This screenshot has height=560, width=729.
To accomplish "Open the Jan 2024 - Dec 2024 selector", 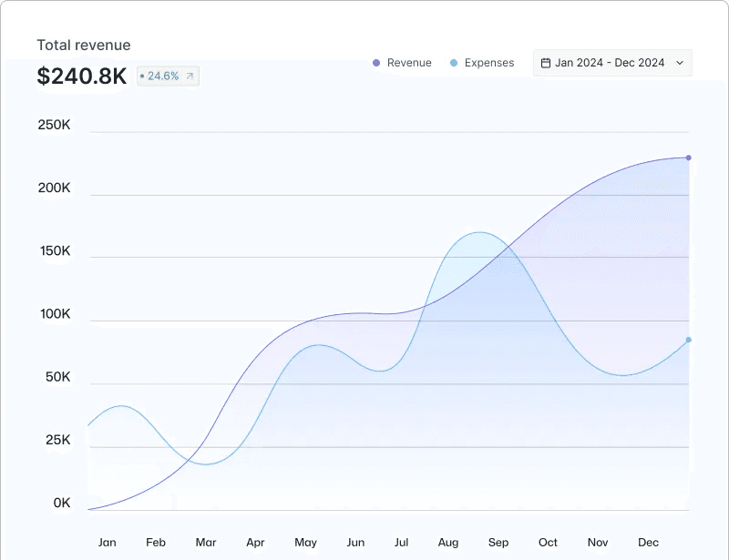I will click(x=612, y=63).
